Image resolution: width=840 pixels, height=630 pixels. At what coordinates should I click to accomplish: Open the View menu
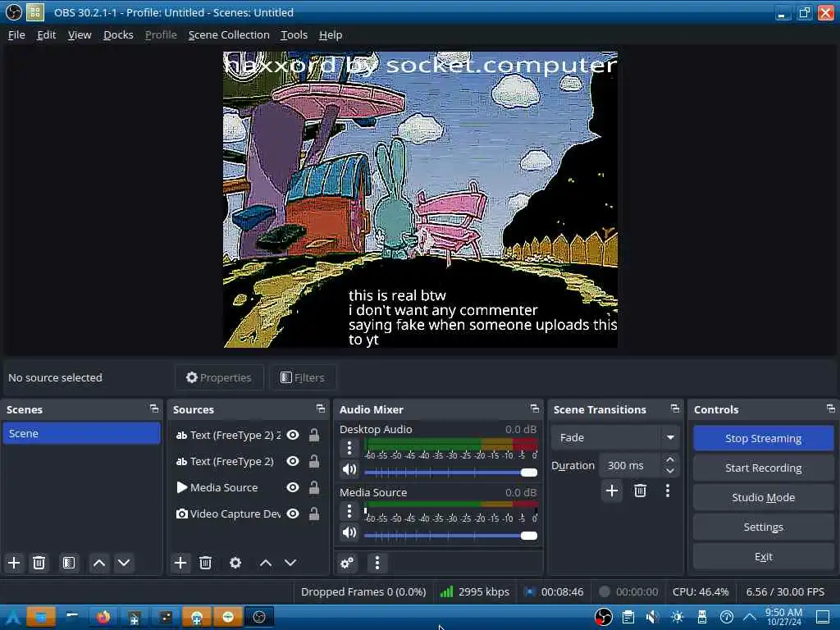point(80,34)
